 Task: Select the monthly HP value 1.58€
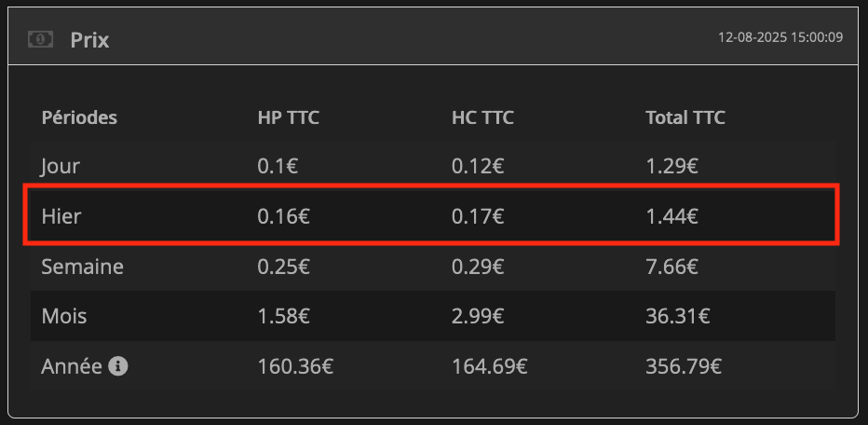(x=284, y=316)
